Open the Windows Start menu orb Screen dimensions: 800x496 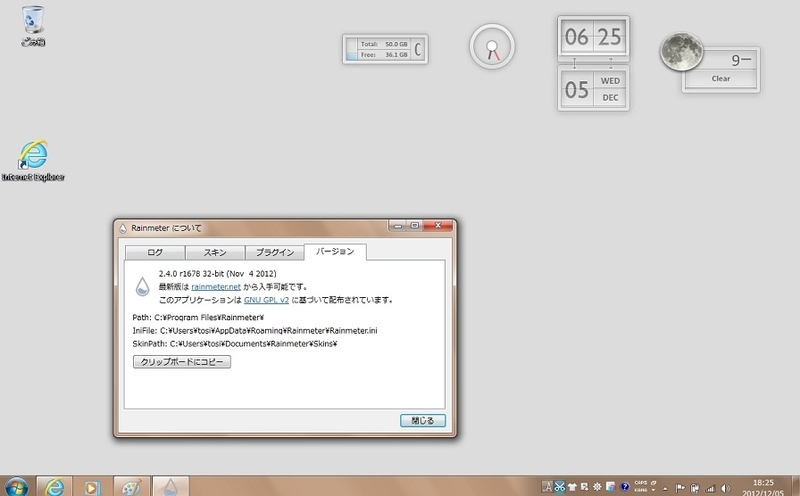click(x=17, y=487)
